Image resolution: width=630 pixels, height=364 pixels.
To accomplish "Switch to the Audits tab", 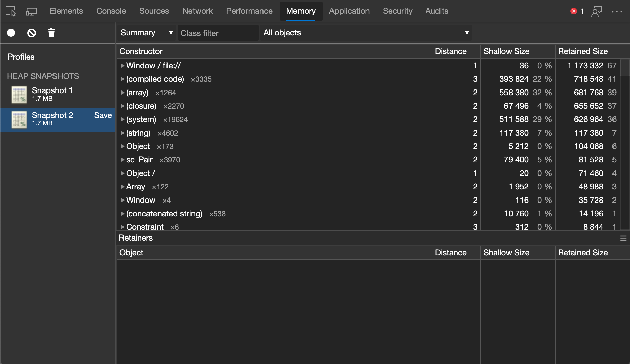I will pos(436,11).
